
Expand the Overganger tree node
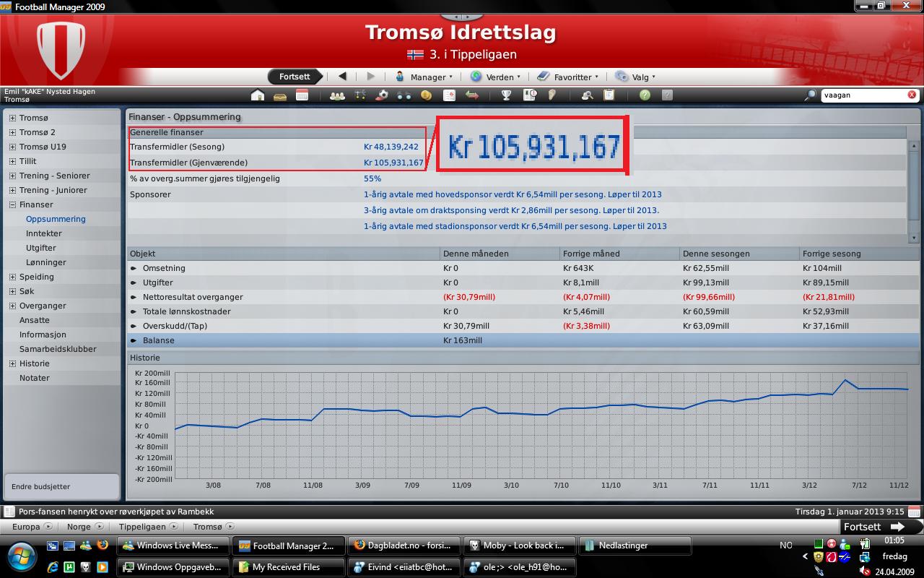coord(12,306)
